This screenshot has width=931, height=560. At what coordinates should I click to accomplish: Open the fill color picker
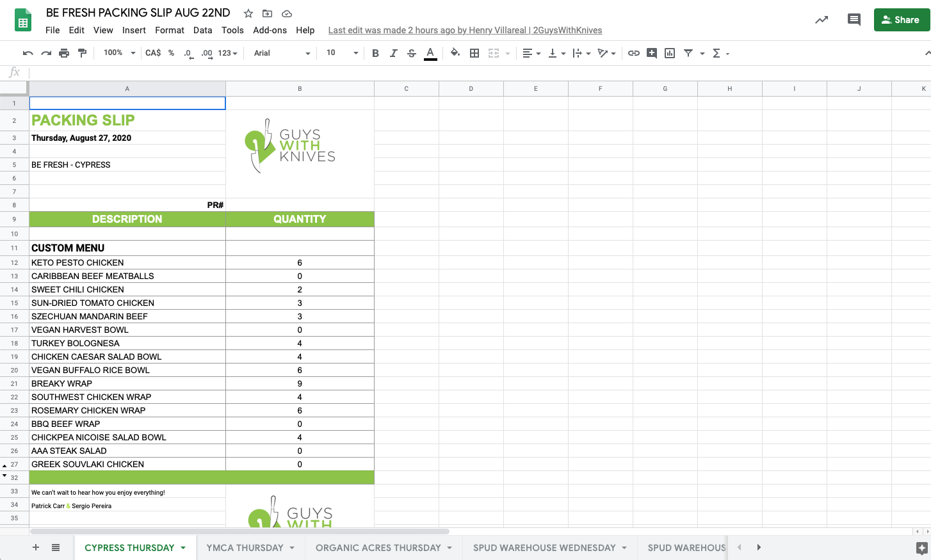pos(455,53)
